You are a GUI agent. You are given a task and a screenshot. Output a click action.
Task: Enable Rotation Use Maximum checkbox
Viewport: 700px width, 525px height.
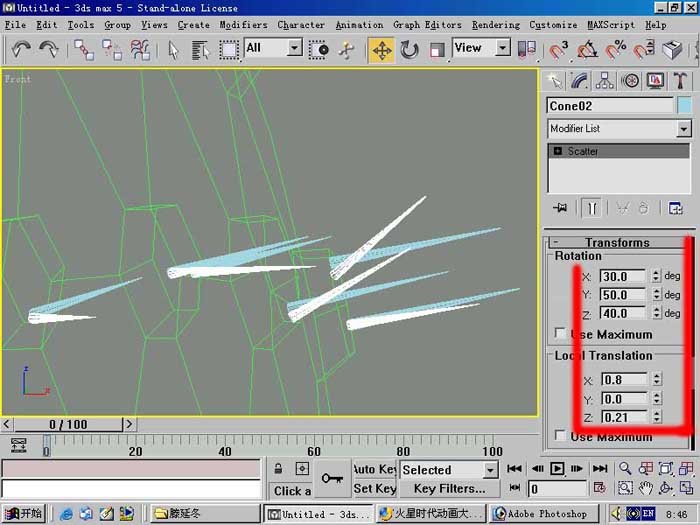(560, 333)
